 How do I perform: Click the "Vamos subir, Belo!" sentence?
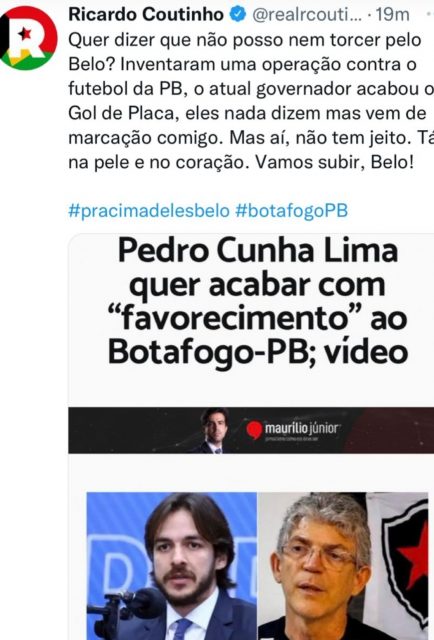334,162
